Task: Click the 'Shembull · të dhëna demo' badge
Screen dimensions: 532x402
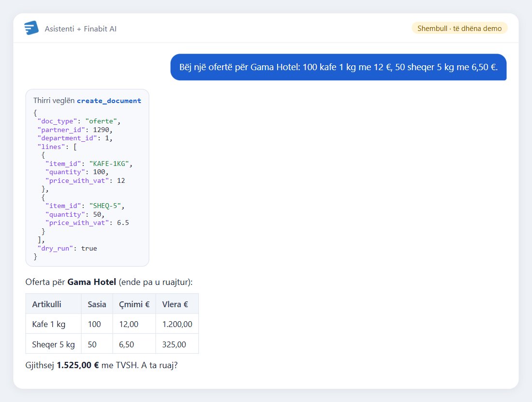Action: pyautogui.click(x=459, y=29)
